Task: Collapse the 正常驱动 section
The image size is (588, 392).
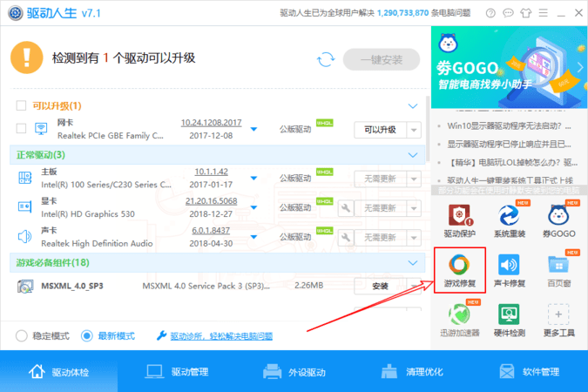Action: tap(414, 155)
